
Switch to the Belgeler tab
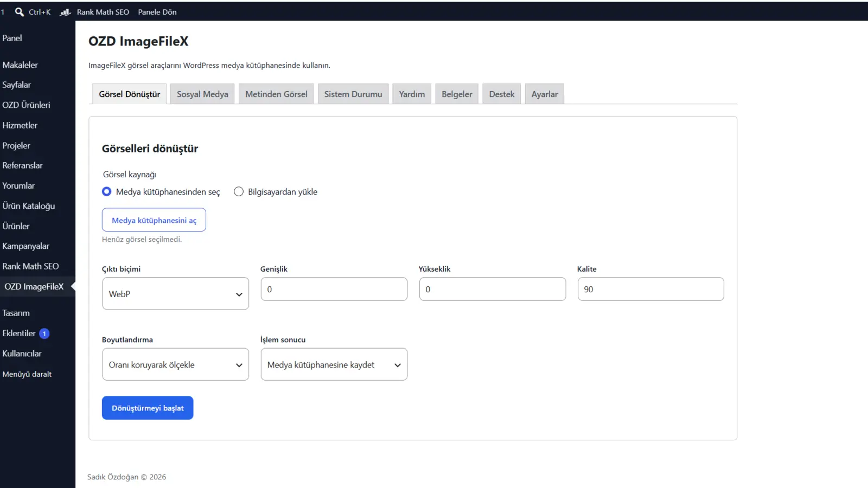[457, 94]
